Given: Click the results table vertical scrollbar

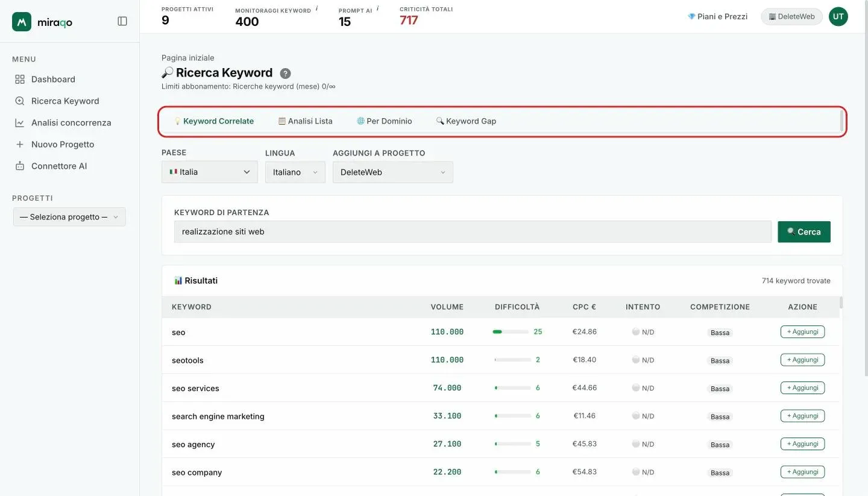Looking at the screenshot, I should [841, 303].
